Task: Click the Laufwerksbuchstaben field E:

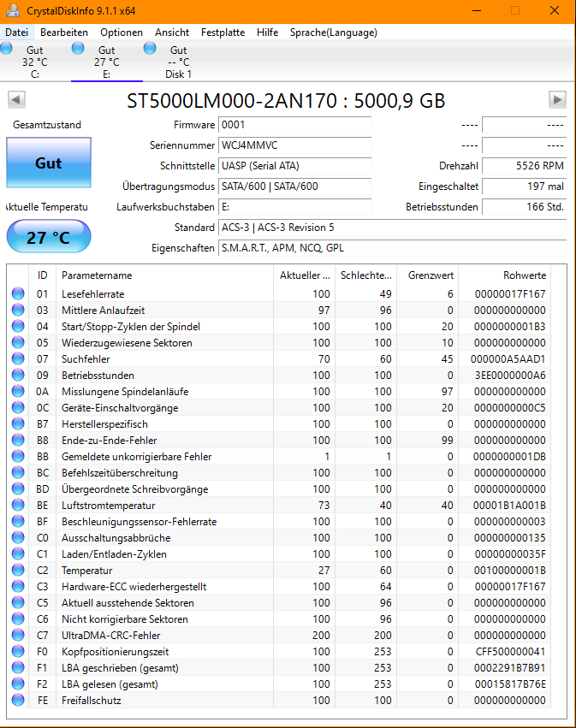Action: click(295, 207)
